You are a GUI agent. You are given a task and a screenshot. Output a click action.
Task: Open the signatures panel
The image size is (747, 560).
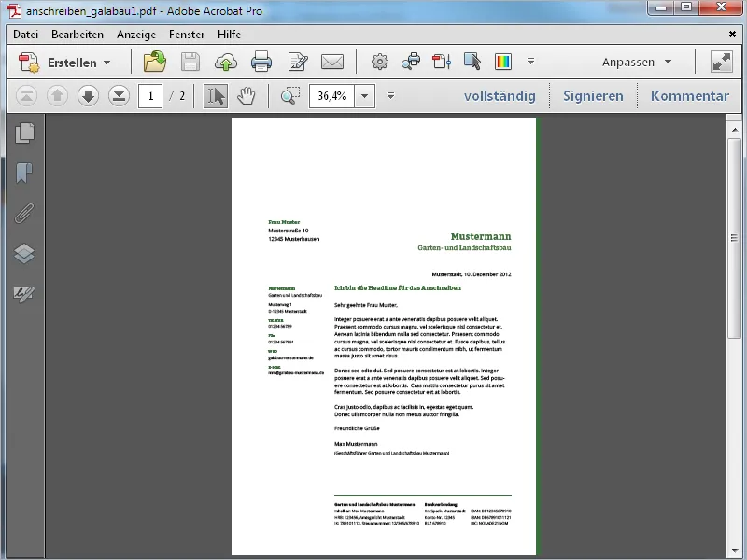24,294
